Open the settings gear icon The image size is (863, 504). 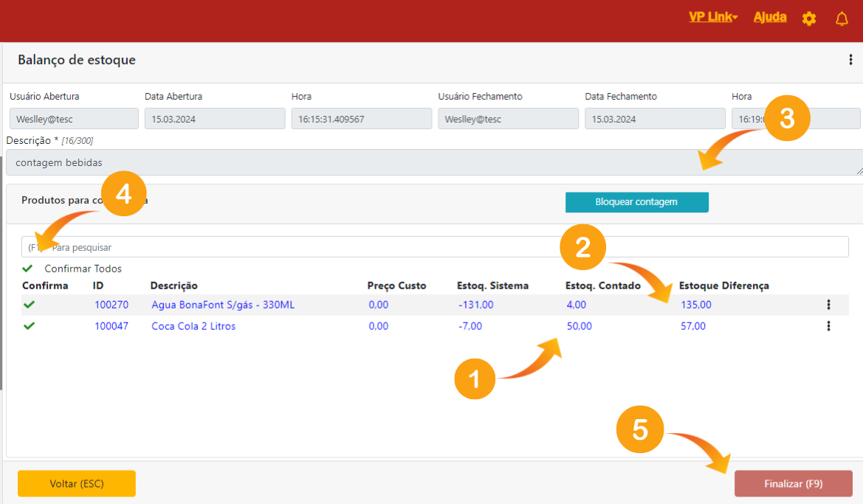coord(809,18)
